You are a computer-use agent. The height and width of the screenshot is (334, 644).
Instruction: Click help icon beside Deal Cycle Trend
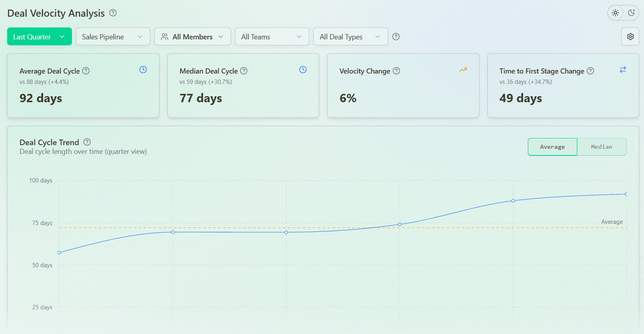click(87, 142)
